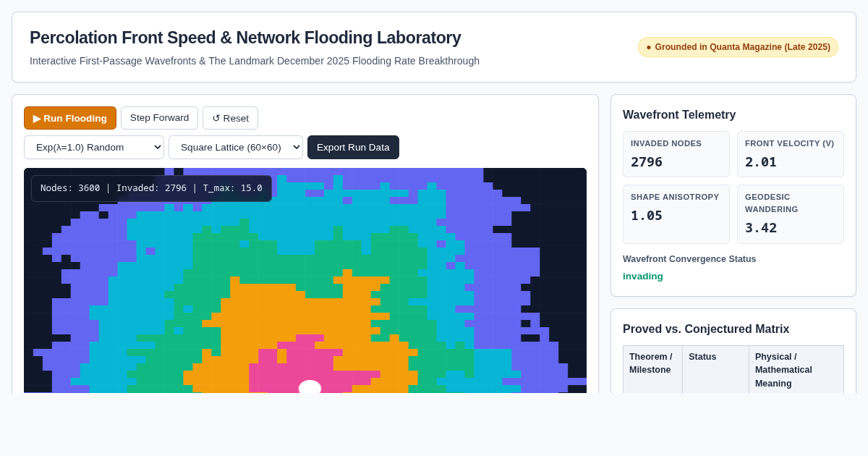Click the Theorem / Milestone column header

coord(652,369)
